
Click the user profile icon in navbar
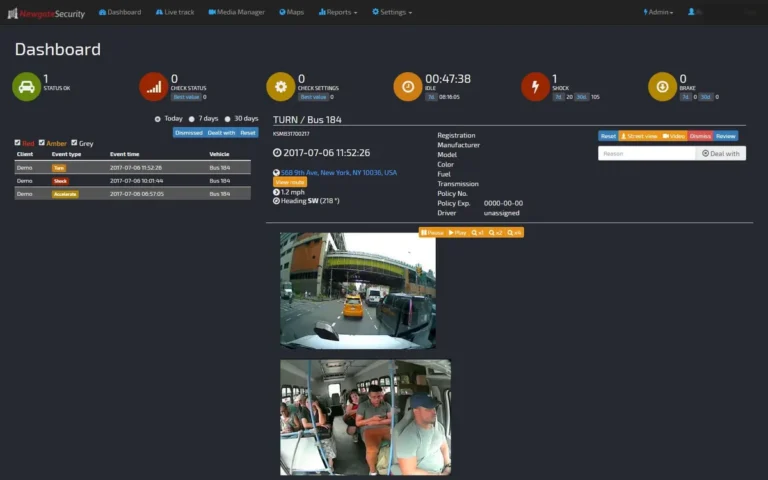tap(691, 12)
